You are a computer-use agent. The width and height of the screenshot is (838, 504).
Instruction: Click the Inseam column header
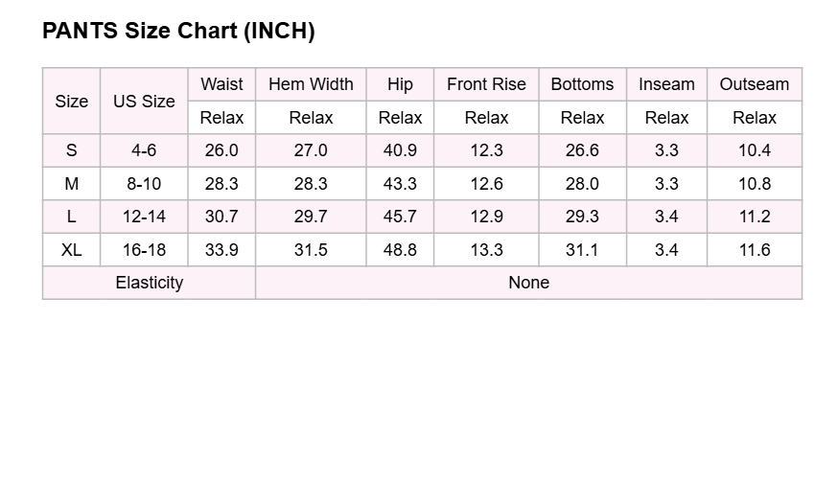point(667,84)
